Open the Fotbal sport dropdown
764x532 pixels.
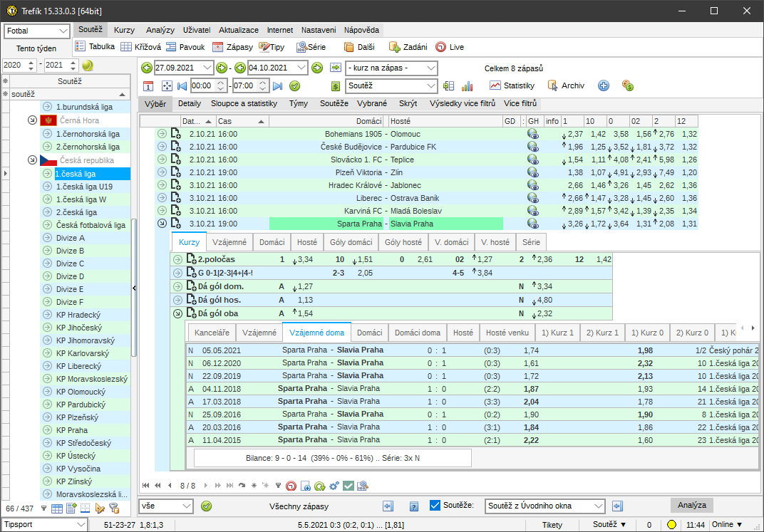tap(37, 31)
